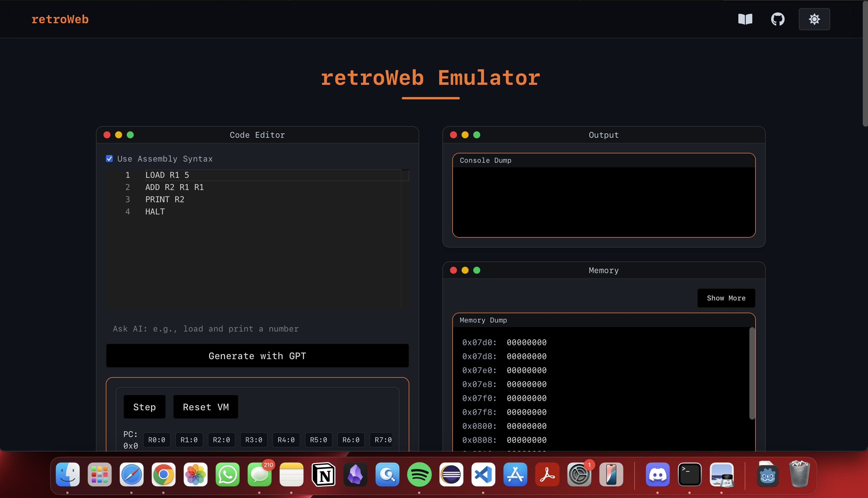Open Terminal from the dock
Image resolution: width=868 pixels, height=498 pixels.
point(690,474)
